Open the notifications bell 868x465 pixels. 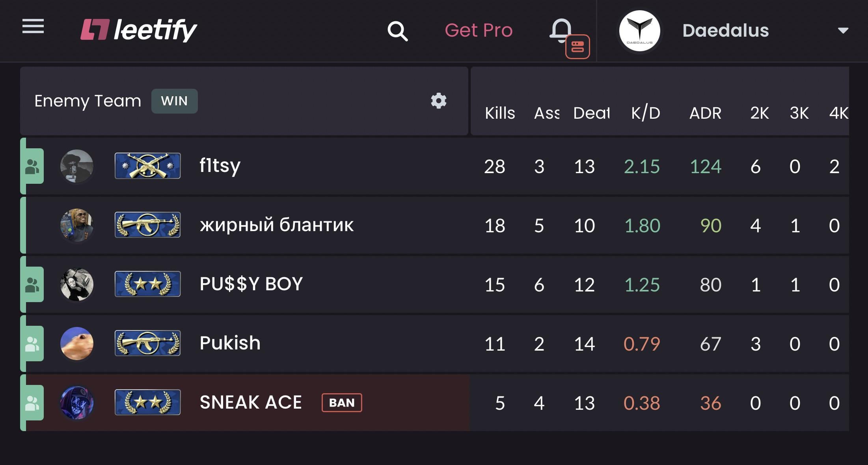[561, 30]
